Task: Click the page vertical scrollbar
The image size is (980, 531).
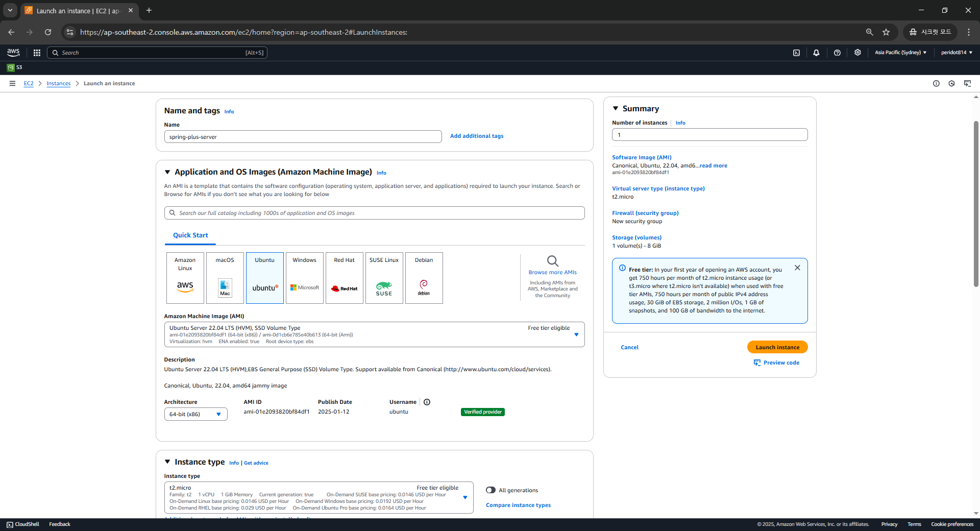Action: (976, 204)
